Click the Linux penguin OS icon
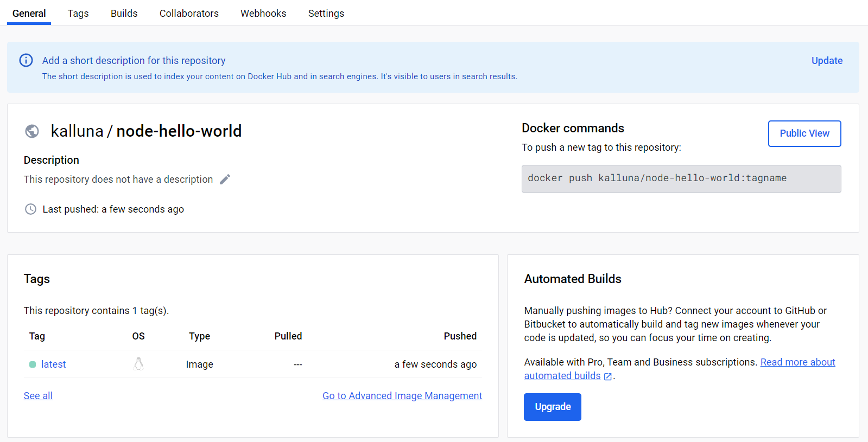 (x=139, y=364)
